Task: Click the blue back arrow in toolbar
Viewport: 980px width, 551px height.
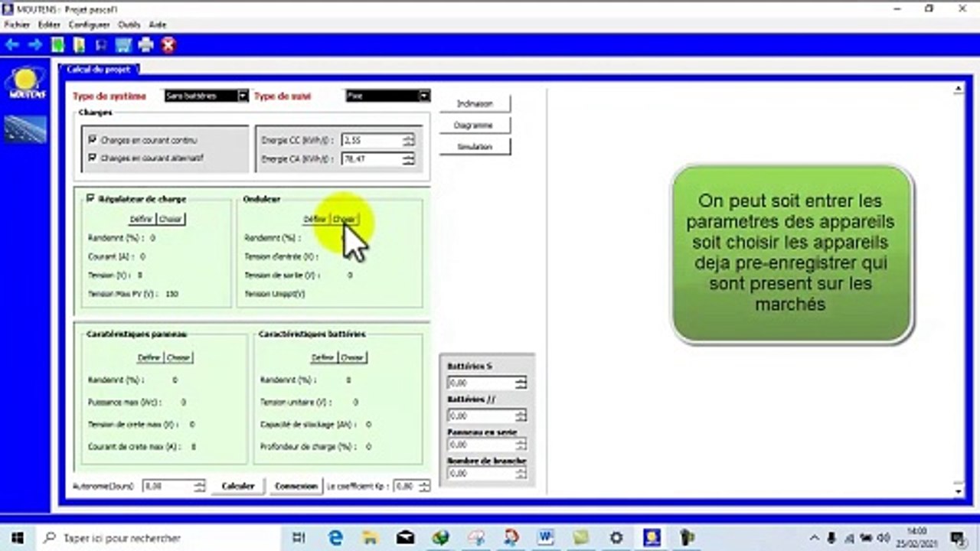Action: 11,45
